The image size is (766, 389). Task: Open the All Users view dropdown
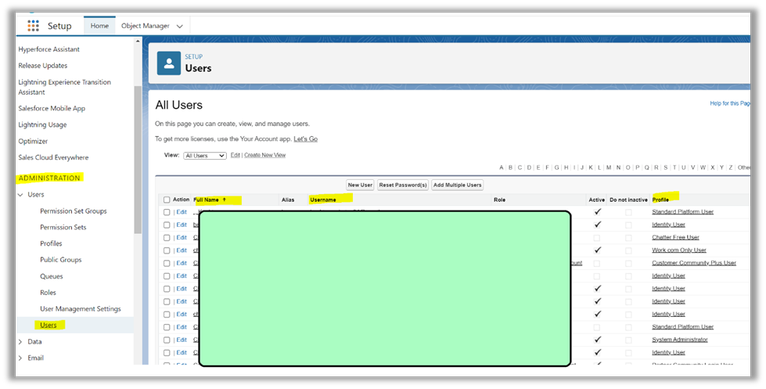(x=205, y=155)
